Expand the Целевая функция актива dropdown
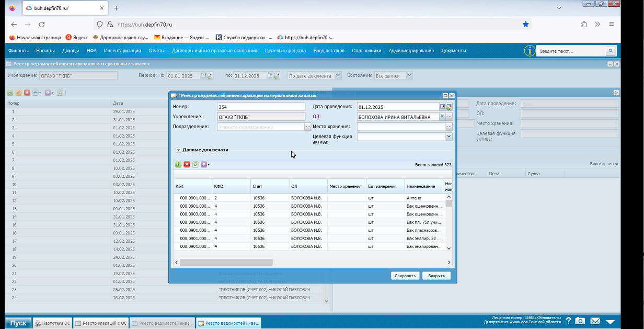Screen dimensions: 644x329 point(448,137)
